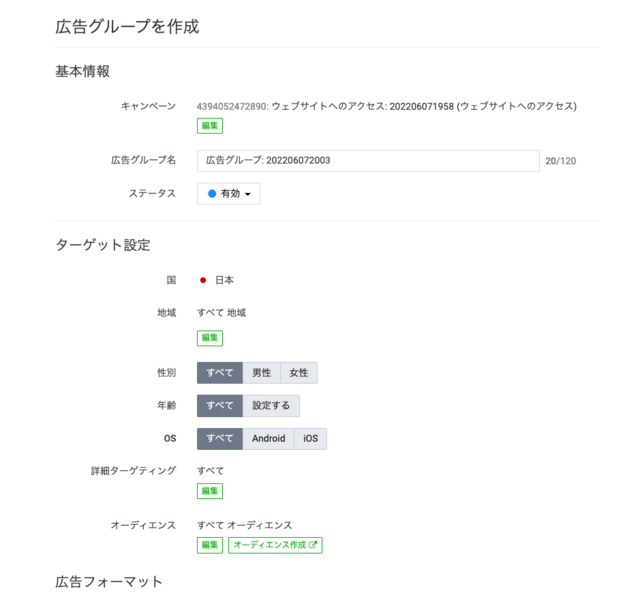Click campaign ID 4394052472890 text
The height and width of the screenshot is (608, 640).
231,107
